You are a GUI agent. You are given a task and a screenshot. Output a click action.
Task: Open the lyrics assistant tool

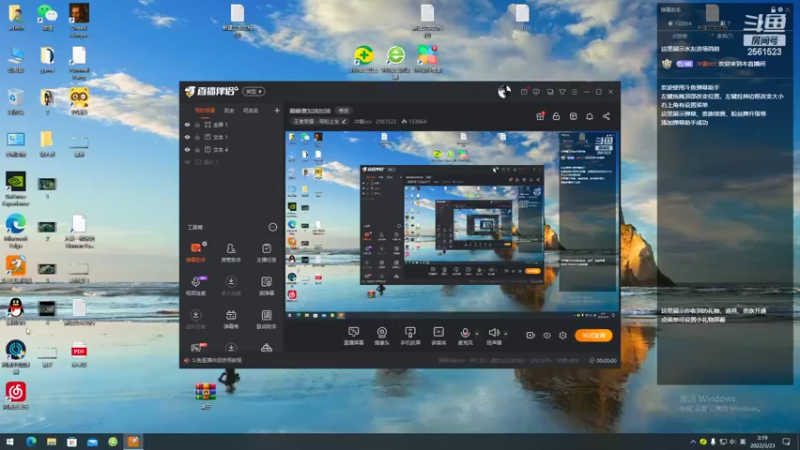[266, 319]
